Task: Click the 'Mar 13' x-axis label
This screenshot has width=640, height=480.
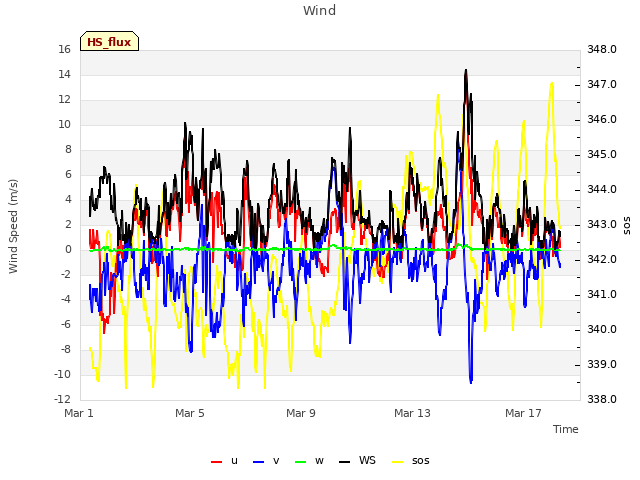Action: pos(412,413)
